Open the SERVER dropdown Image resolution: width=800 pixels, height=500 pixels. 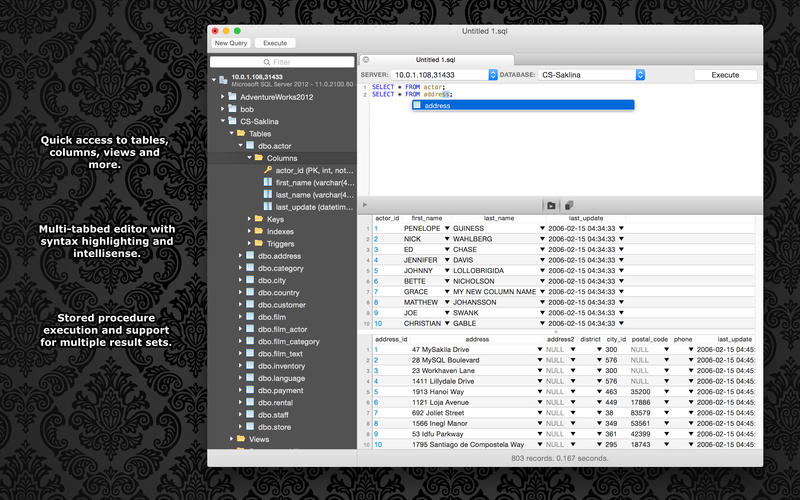tap(493, 75)
